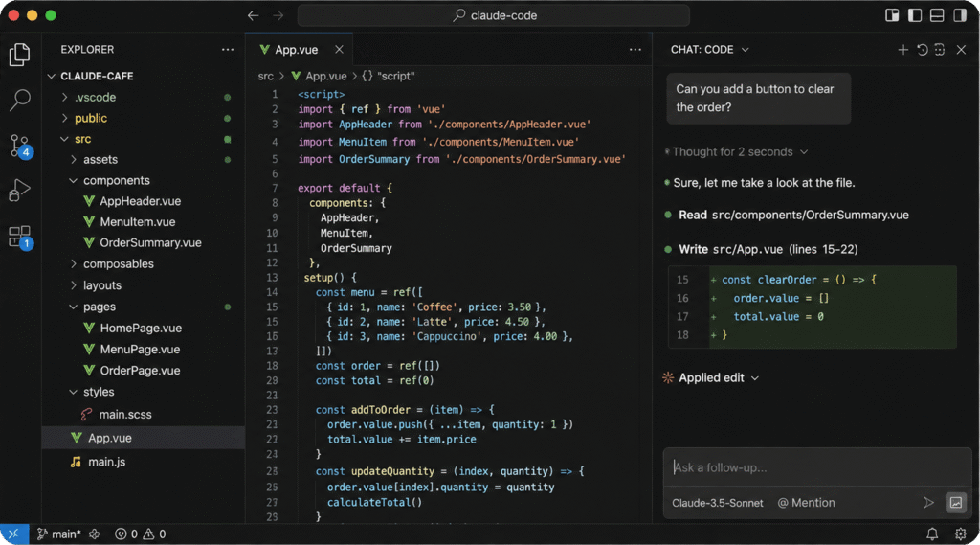
Task: Open the Explorer view in activity bar
Action: (x=19, y=55)
